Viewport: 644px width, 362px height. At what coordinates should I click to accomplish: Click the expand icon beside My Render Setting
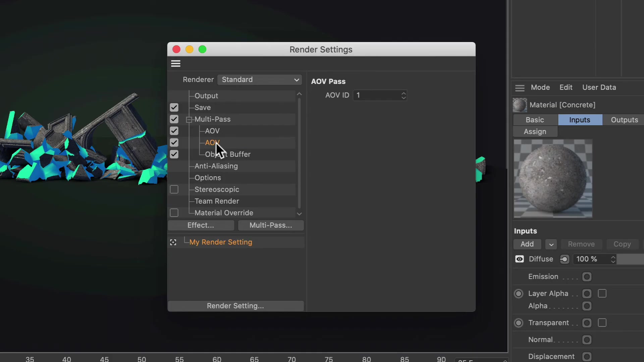point(173,242)
